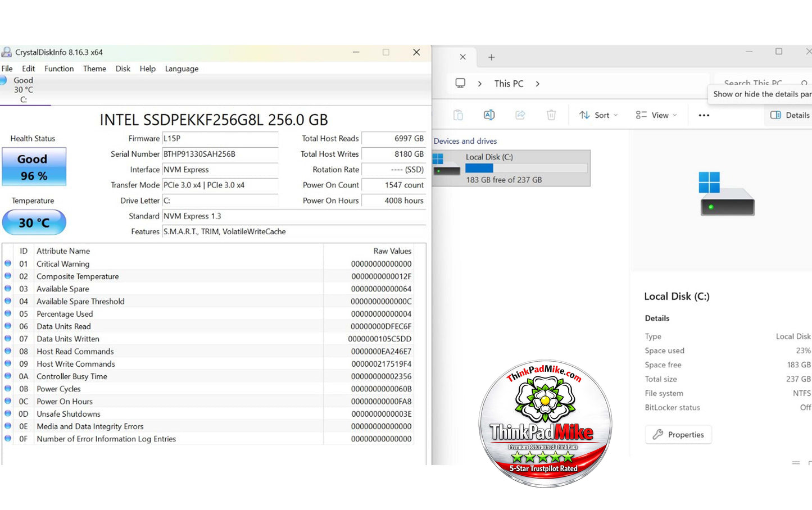Open the Disk menu
812x510 pixels.
coord(123,69)
